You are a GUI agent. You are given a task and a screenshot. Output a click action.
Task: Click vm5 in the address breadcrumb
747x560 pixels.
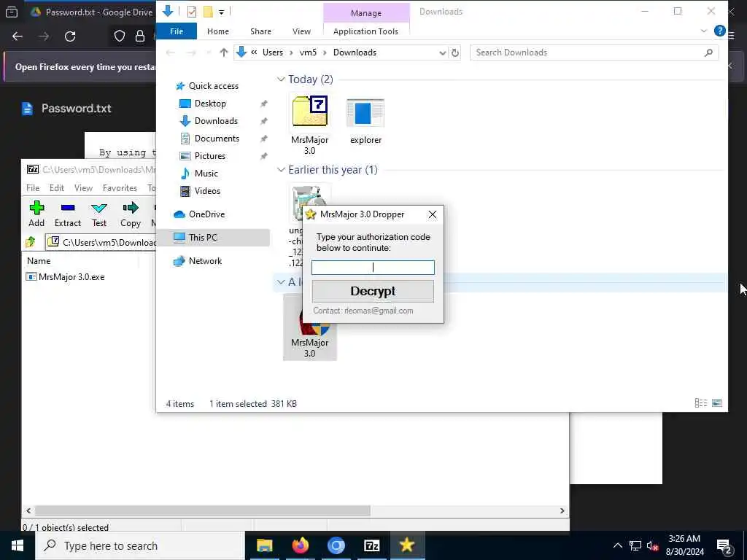coord(308,52)
